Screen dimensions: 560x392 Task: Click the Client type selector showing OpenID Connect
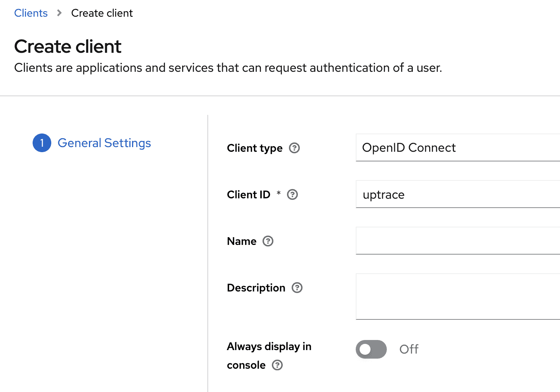pyautogui.click(x=447, y=148)
